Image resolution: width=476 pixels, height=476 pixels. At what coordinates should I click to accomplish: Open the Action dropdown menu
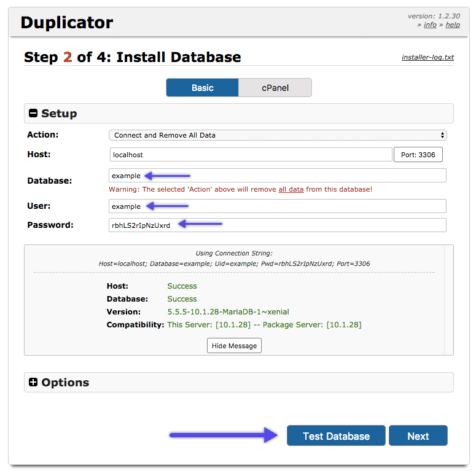pyautogui.click(x=277, y=135)
